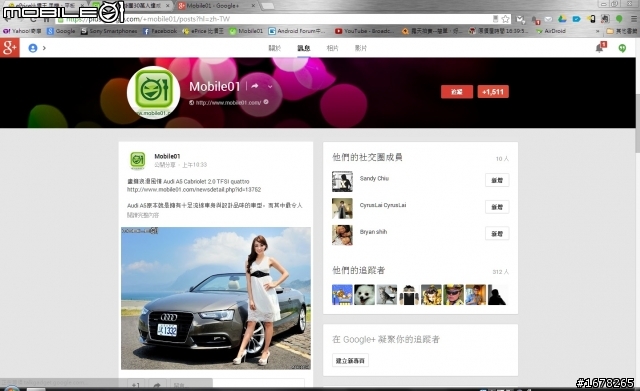Image resolution: width=640 pixels, height=391 pixels.
Task: Click the Mobile01 profile picture circle
Action: coord(153,92)
